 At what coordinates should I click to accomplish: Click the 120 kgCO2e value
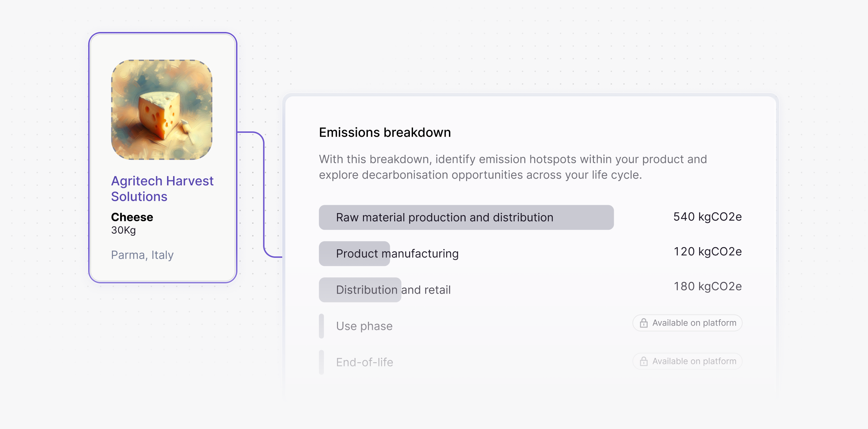[707, 251]
